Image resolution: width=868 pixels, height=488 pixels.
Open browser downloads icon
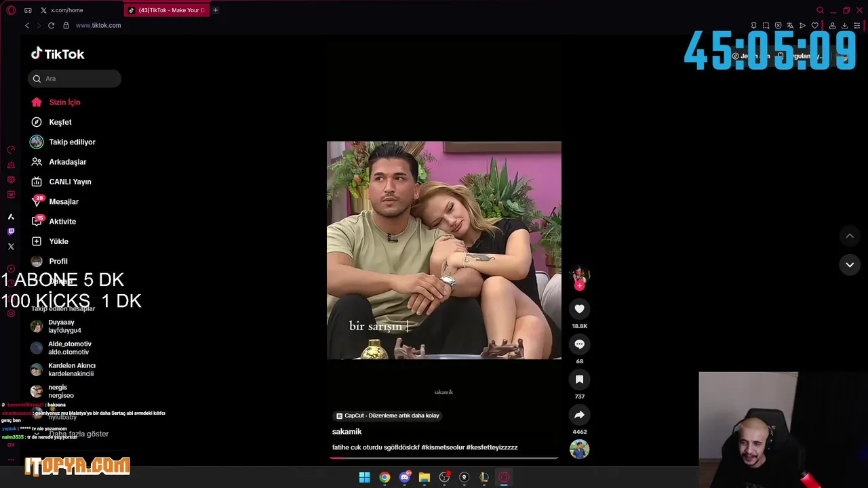[844, 26]
